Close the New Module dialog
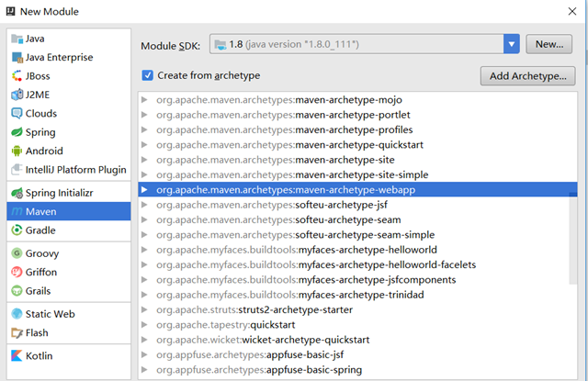Screen dimensions: 588x381 point(571,11)
